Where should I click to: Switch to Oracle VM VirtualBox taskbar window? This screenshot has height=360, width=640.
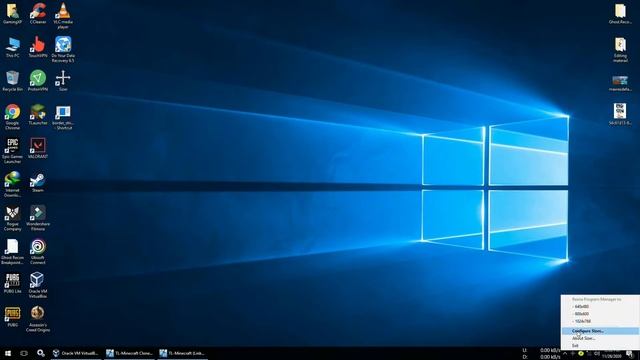click(76, 353)
